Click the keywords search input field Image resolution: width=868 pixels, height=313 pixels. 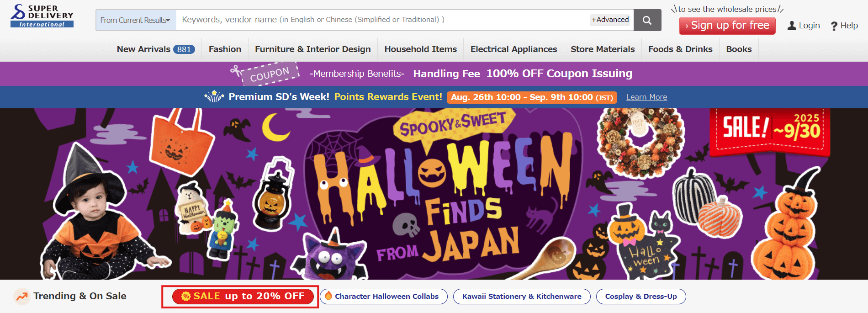coord(383,20)
